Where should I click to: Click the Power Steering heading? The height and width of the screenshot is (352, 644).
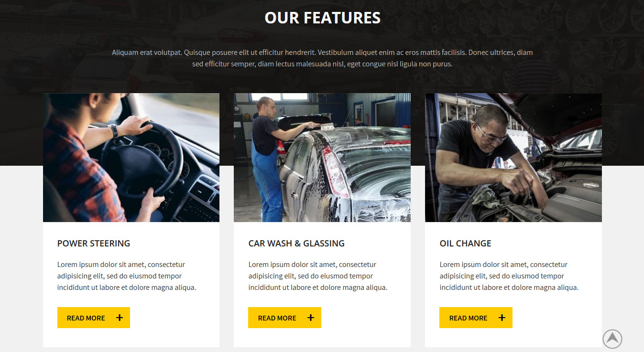(x=94, y=243)
